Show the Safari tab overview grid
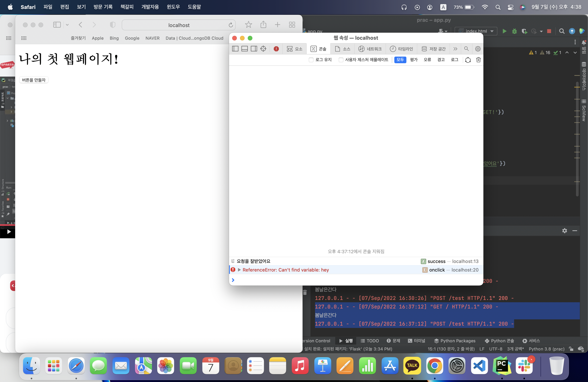Image resolution: width=588 pixels, height=382 pixels. pyautogui.click(x=292, y=25)
